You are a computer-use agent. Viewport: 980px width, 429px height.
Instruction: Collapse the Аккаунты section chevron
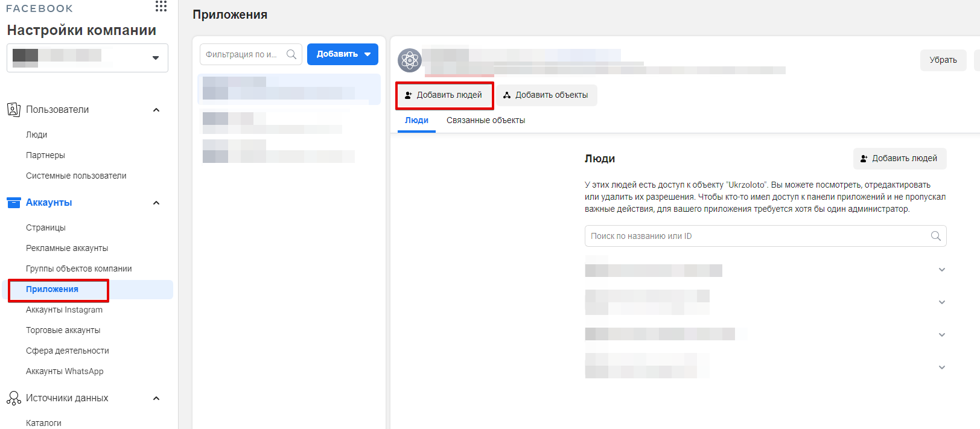pyautogui.click(x=156, y=203)
